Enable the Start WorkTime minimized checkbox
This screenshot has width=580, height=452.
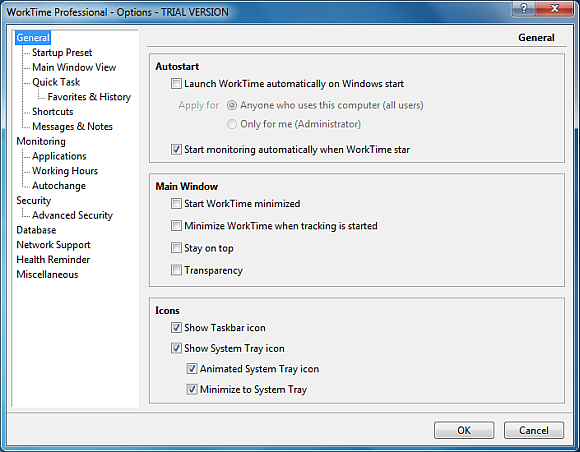[176, 203]
